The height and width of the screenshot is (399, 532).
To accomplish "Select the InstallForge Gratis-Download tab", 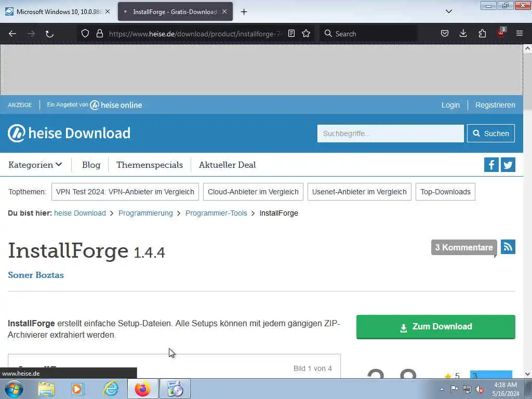I will [175, 11].
